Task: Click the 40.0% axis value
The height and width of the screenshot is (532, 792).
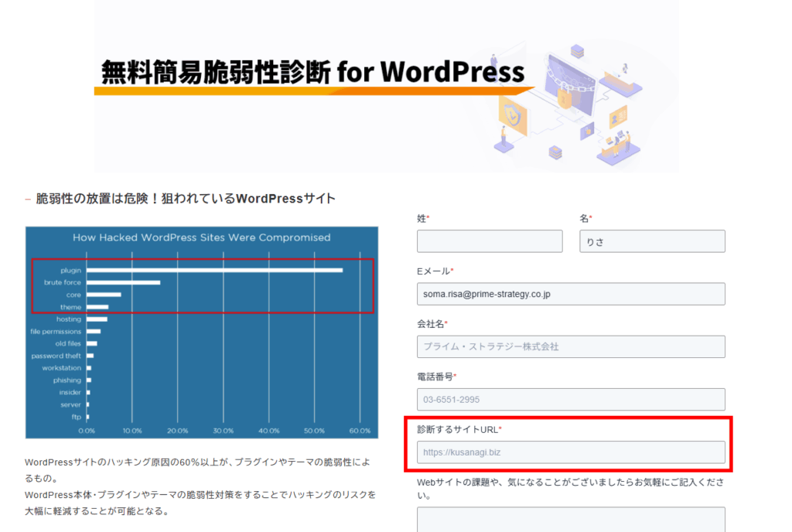Action: (268, 431)
